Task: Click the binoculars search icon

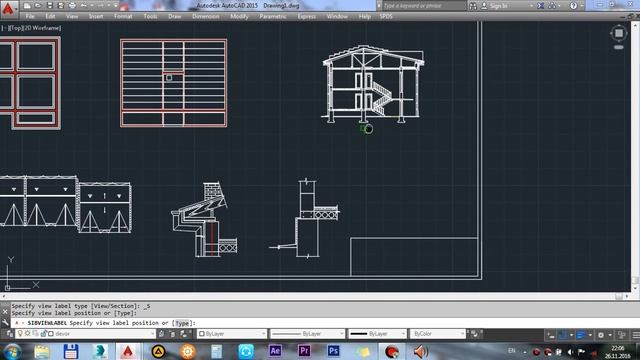Action: click(x=473, y=6)
